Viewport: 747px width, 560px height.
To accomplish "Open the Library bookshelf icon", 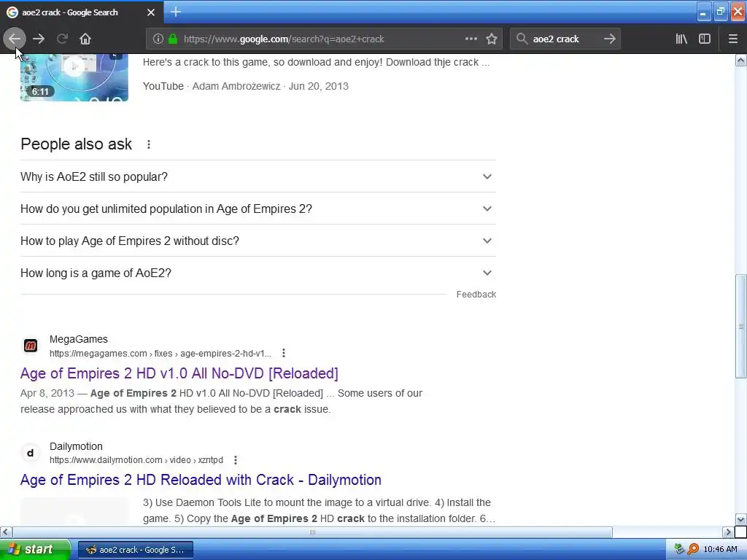I will coord(681,39).
